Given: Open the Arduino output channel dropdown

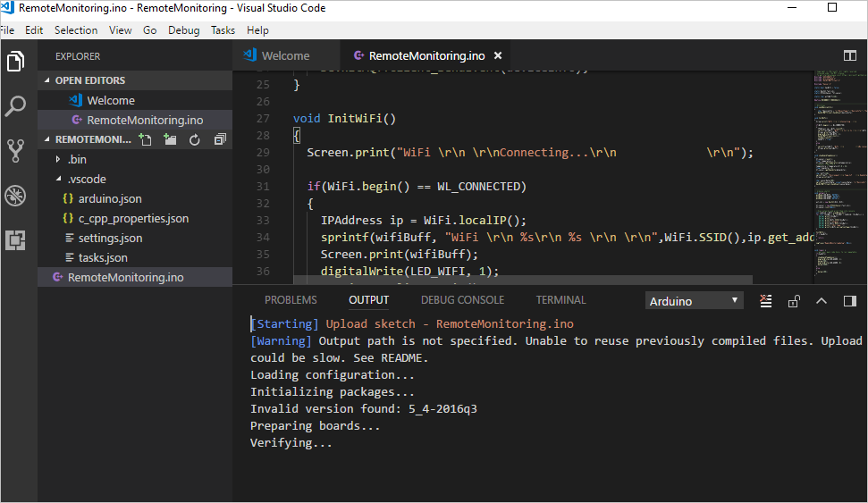Looking at the screenshot, I should [695, 301].
